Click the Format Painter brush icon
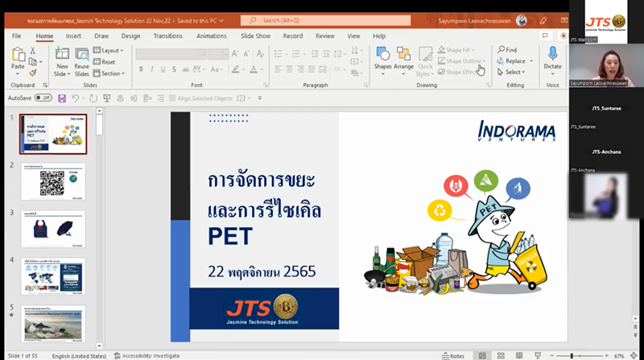 pos(33,72)
